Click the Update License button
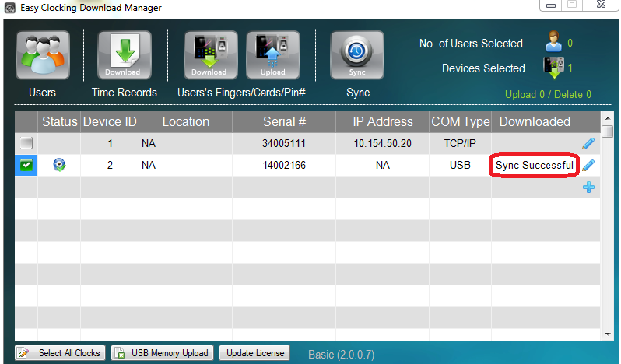This screenshot has height=364, width=621. [x=254, y=352]
